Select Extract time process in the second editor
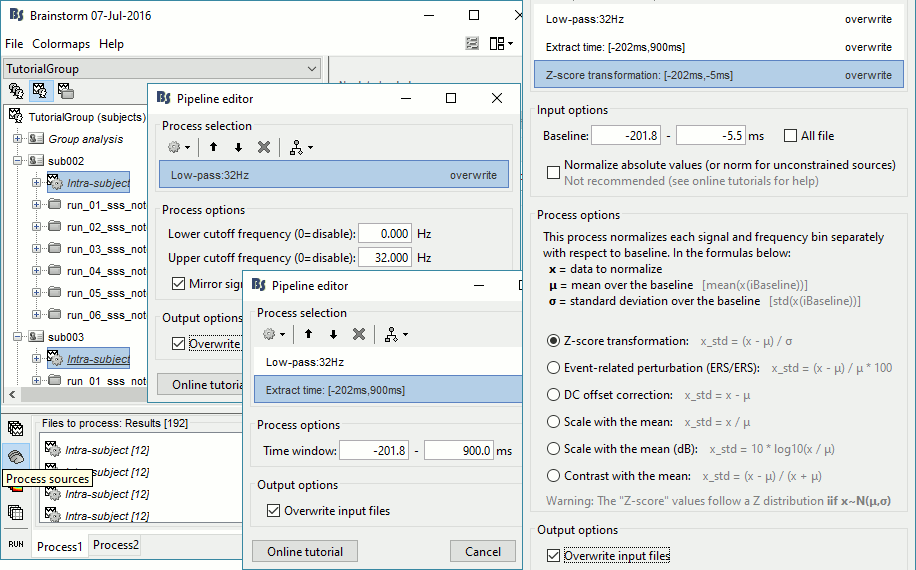This screenshot has height=570, width=916. click(x=388, y=390)
